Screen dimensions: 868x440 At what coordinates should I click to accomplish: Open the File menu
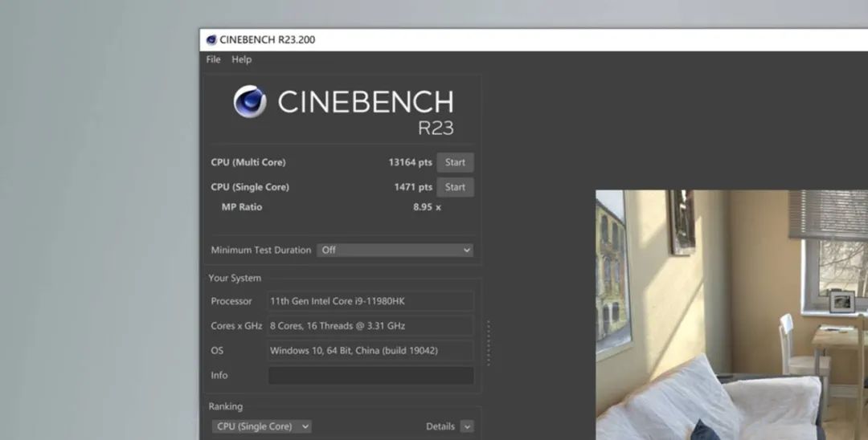(x=213, y=59)
